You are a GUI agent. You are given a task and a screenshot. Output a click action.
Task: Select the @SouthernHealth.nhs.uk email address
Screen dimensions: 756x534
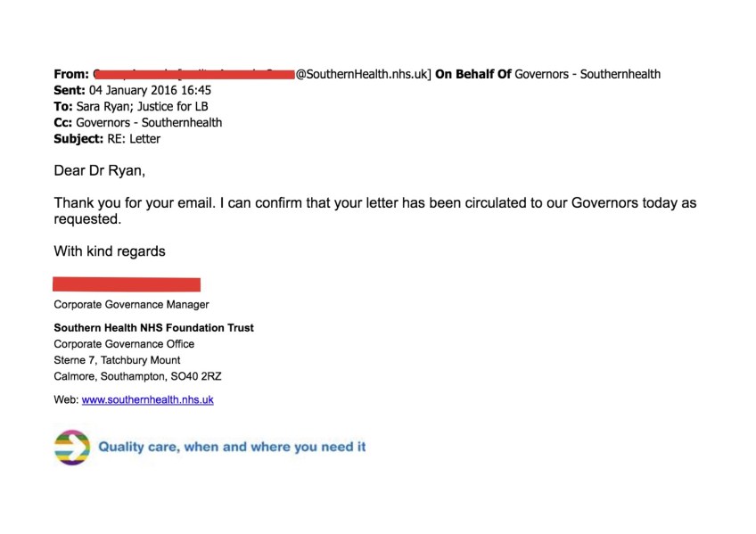[x=363, y=75]
